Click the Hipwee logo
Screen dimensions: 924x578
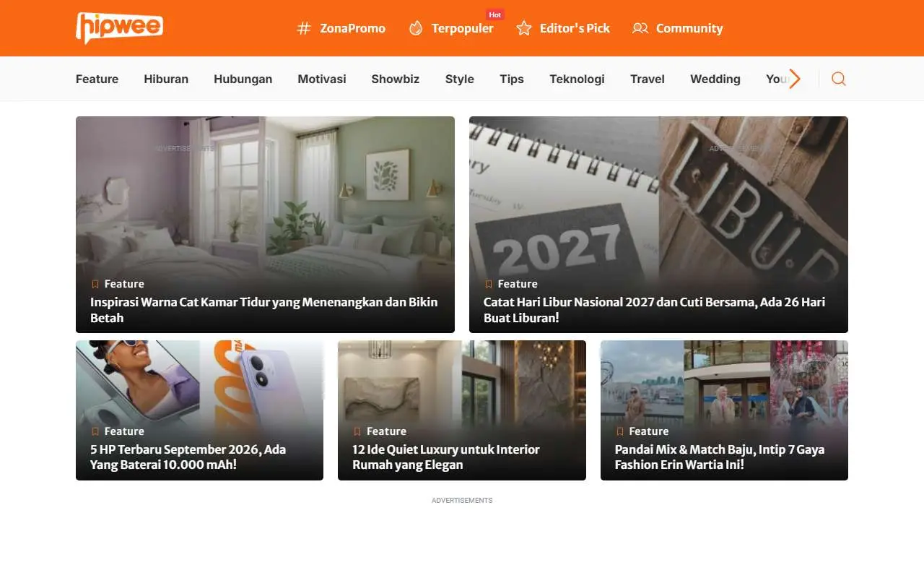pyautogui.click(x=119, y=28)
